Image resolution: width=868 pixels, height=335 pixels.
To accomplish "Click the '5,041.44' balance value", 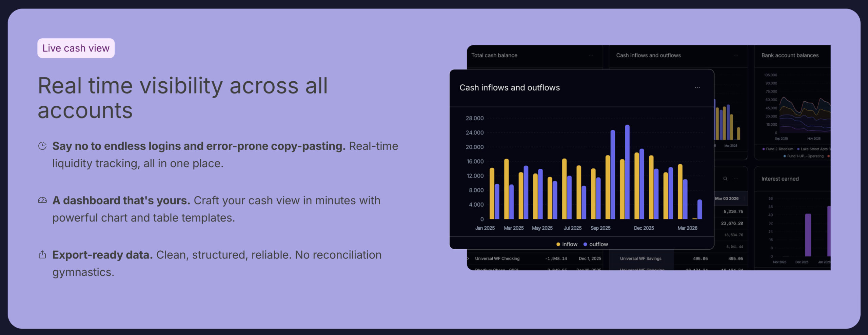I will pos(735,247).
